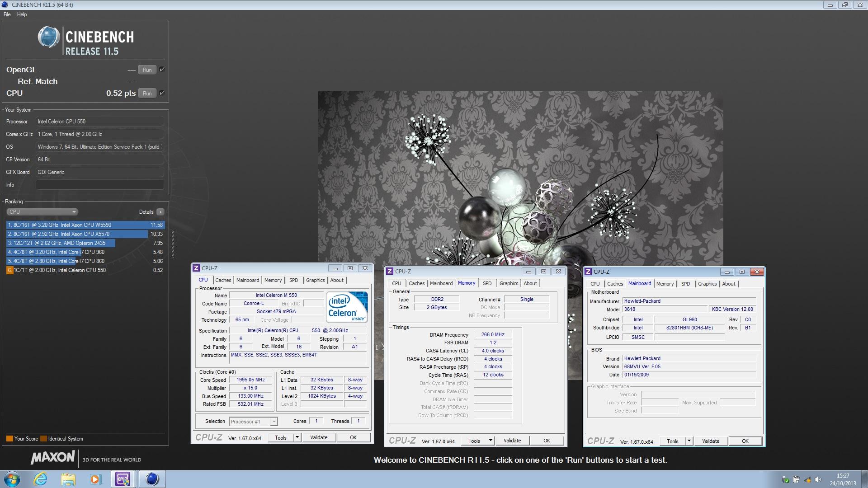The height and width of the screenshot is (488, 868).
Task: Click CPU-Z title icon in CPU window
Action: pyautogui.click(x=196, y=268)
